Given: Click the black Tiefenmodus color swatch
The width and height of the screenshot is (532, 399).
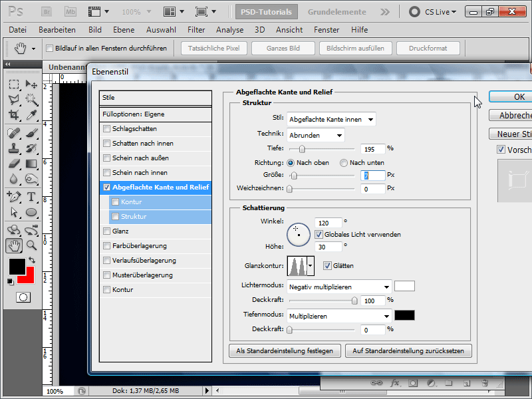Looking at the screenshot, I should [404, 315].
